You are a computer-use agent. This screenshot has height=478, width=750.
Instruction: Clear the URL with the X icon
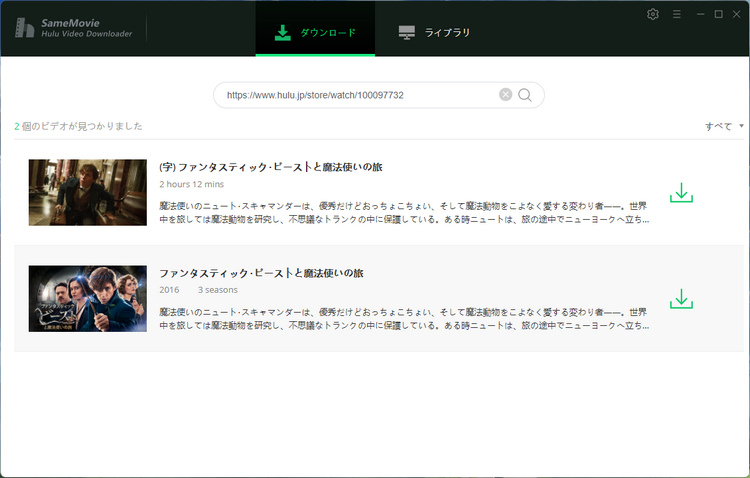coord(506,95)
